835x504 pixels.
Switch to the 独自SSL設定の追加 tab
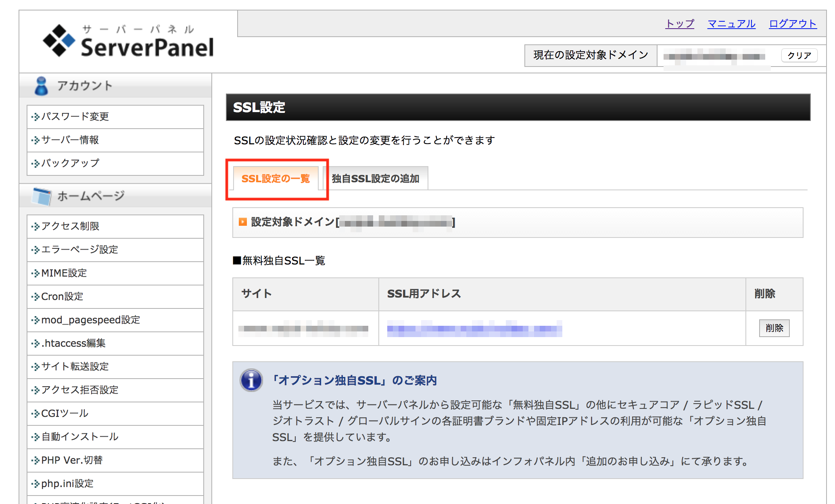click(375, 177)
